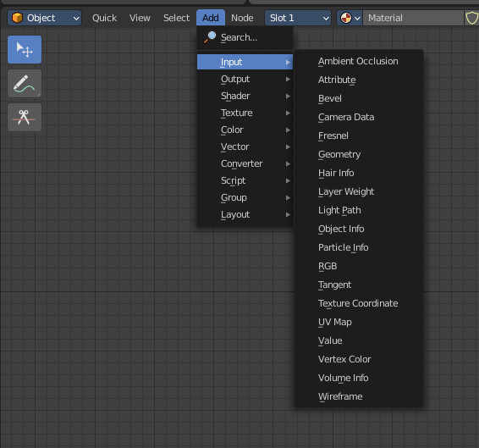Add a Fresnel node
Screen dimensions: 479x448
click(359, 136)
